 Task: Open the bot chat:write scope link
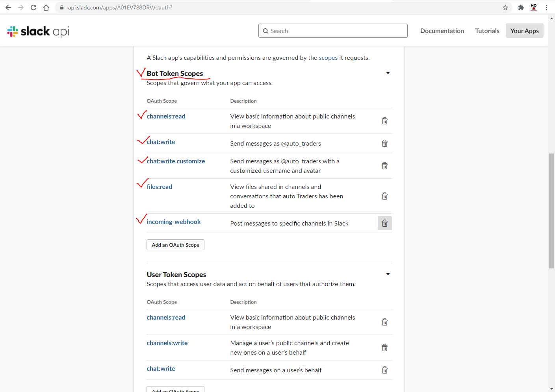(x=161, y=142)
